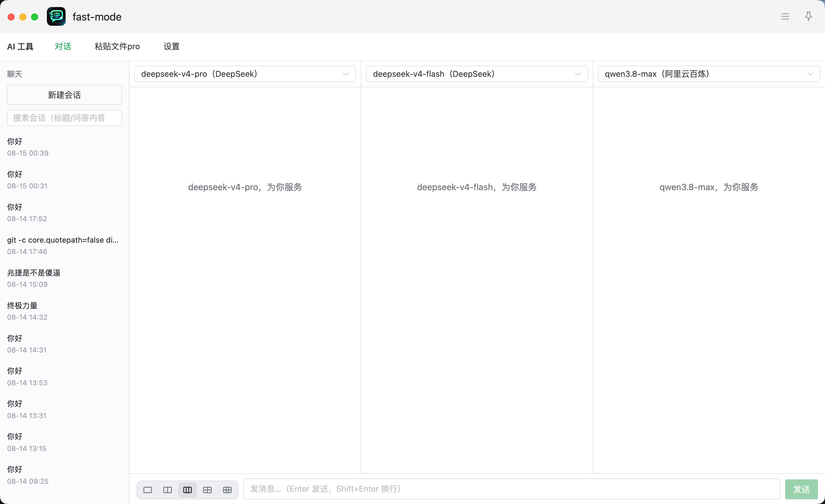Click the yellow minimize window button

click(23, 17)
